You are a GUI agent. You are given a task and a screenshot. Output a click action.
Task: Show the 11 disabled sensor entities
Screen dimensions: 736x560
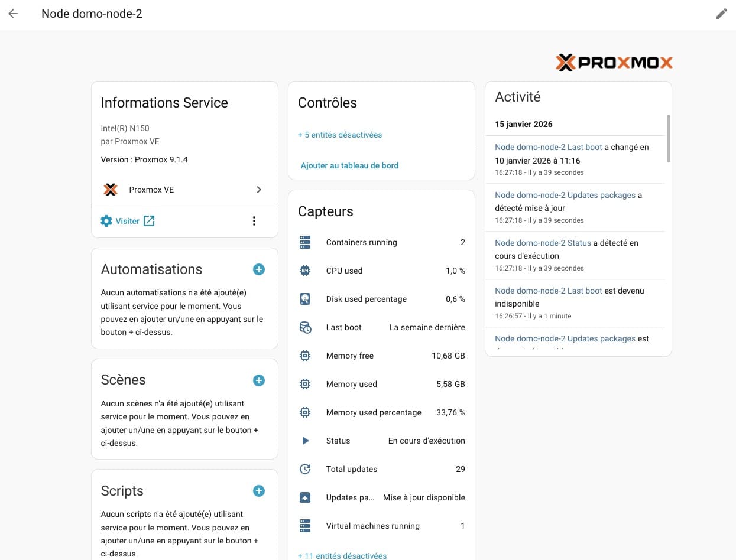(342, 555)
